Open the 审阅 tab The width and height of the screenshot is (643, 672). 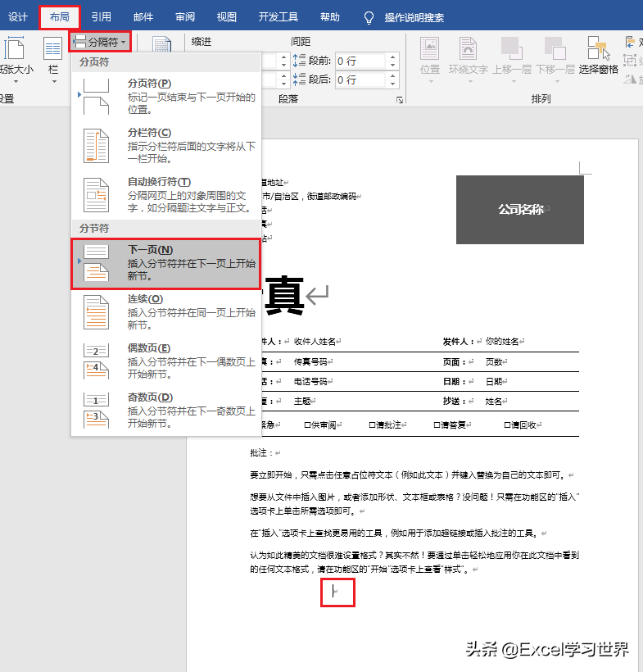(x=184, y=17)
